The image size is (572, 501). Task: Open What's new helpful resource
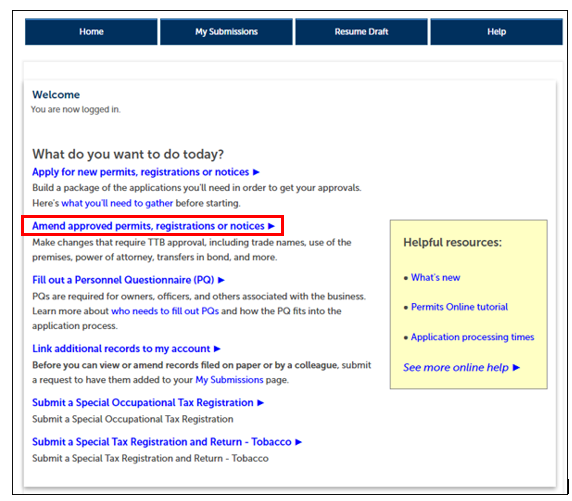click(x=436, y=278)
